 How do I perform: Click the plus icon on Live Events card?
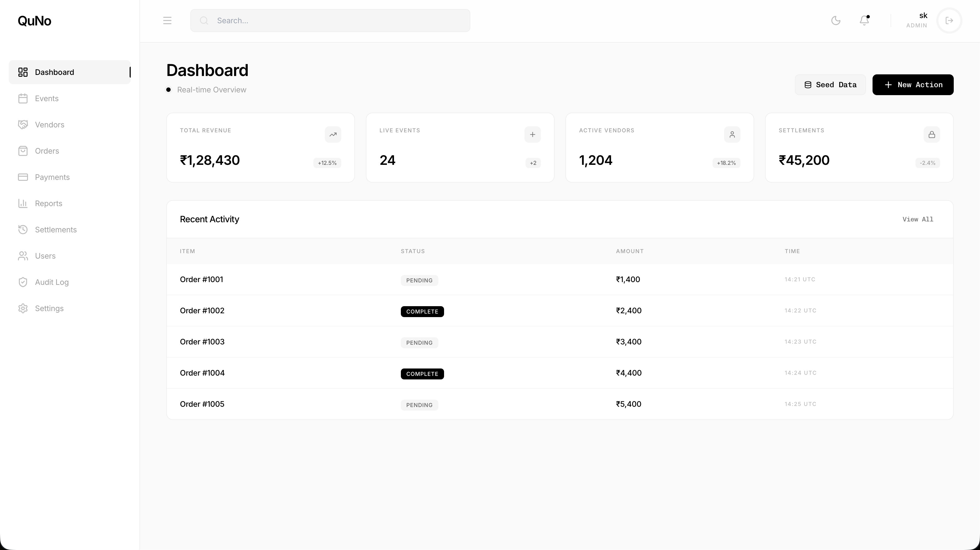click(x=532, y=135)
